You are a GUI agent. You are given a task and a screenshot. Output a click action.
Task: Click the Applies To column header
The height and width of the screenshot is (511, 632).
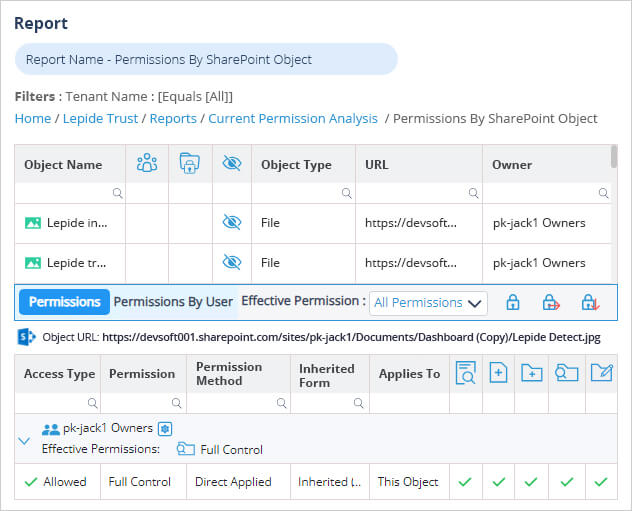click(409, 374)
